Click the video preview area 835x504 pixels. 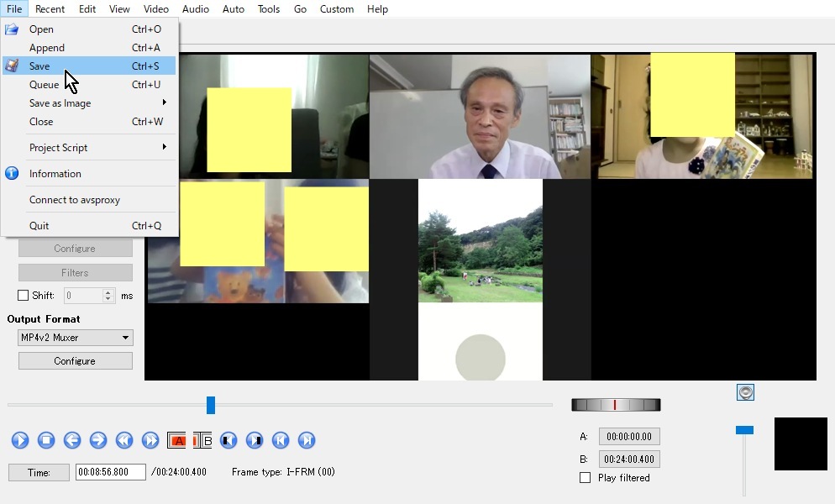click(481, 217)
